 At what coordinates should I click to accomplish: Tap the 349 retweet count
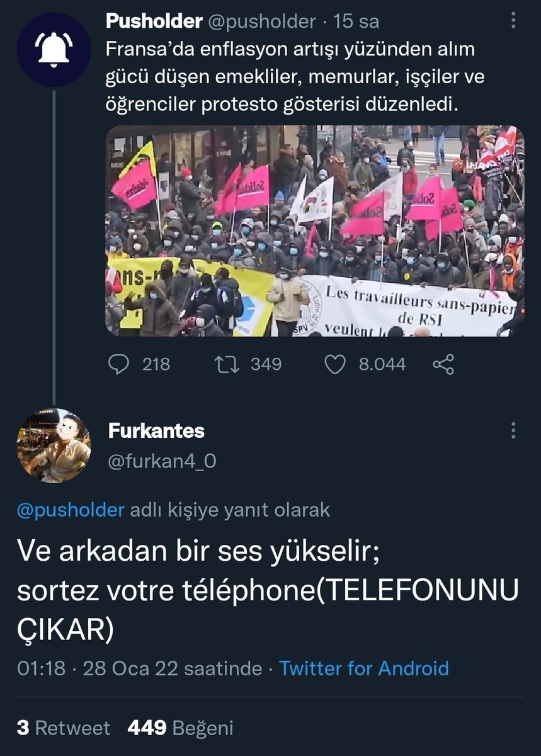[266, 364]
